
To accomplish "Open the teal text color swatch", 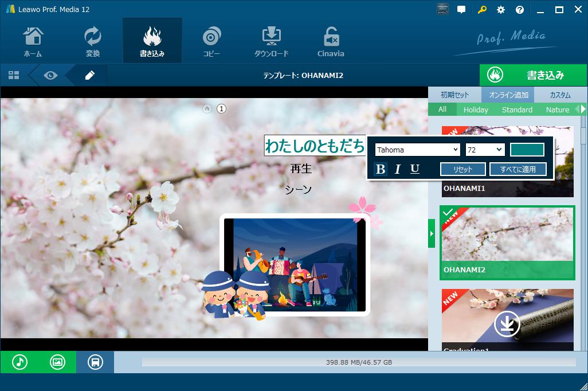I will (x=527, y=150).
